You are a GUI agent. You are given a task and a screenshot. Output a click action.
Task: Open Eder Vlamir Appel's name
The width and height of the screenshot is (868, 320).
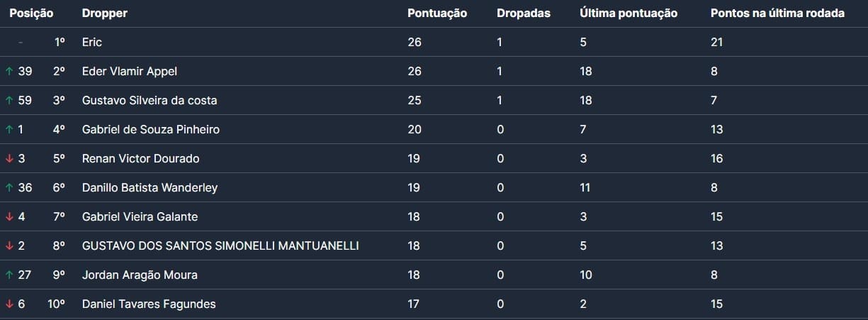click(130, 71)
